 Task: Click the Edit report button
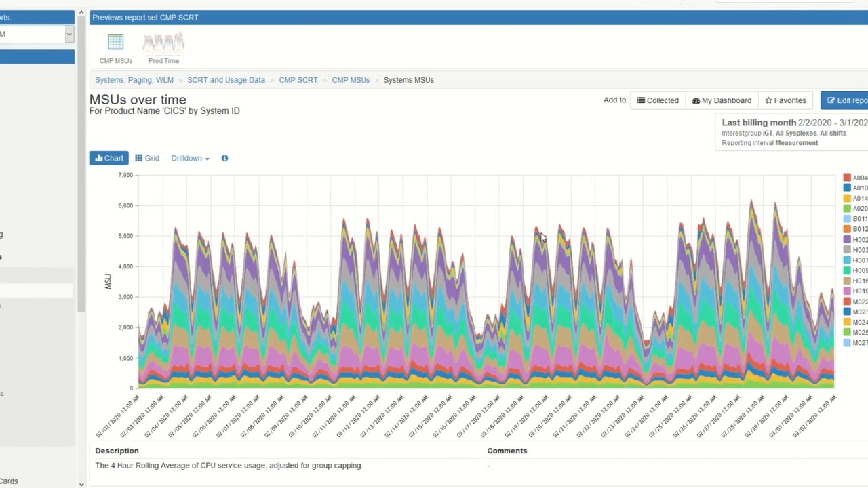[844, 100]
